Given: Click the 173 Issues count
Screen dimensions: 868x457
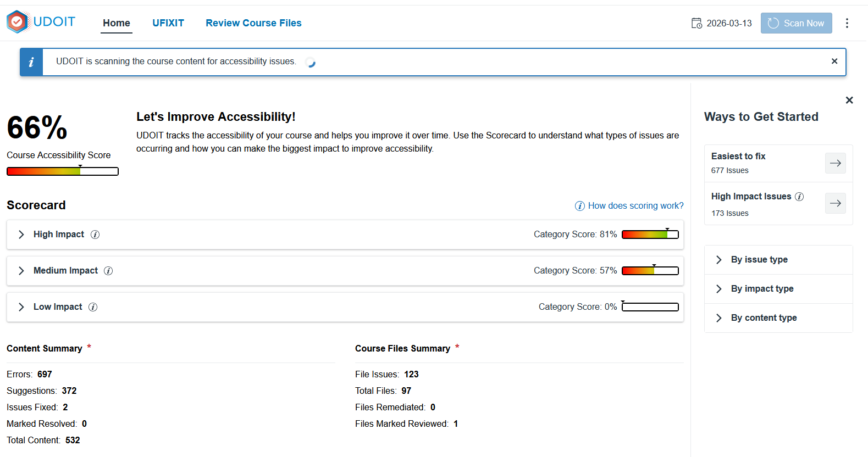Looking at the screenshot, I should point(729,213).
